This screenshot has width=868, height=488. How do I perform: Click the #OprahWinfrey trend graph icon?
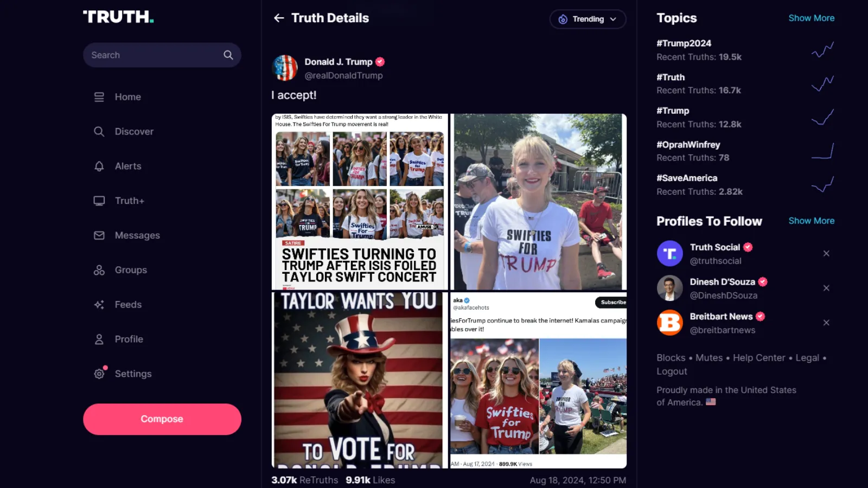coord(822,151)
